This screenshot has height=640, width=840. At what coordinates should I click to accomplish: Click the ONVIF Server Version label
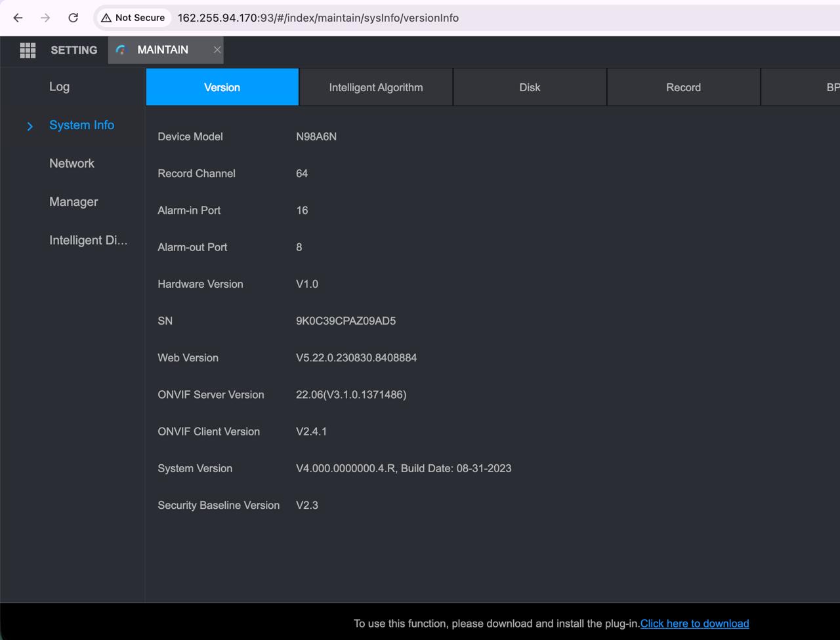click(211, 395)
